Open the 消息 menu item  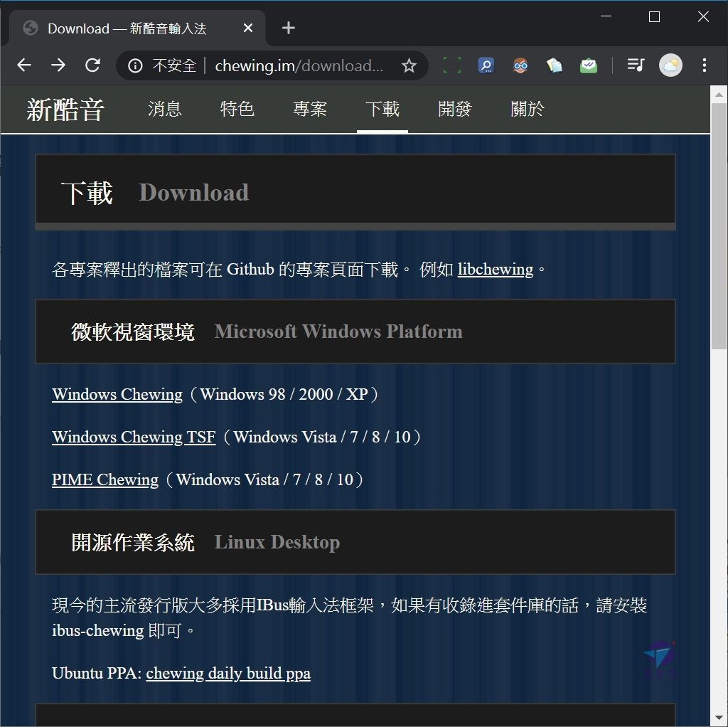point(165,109)
